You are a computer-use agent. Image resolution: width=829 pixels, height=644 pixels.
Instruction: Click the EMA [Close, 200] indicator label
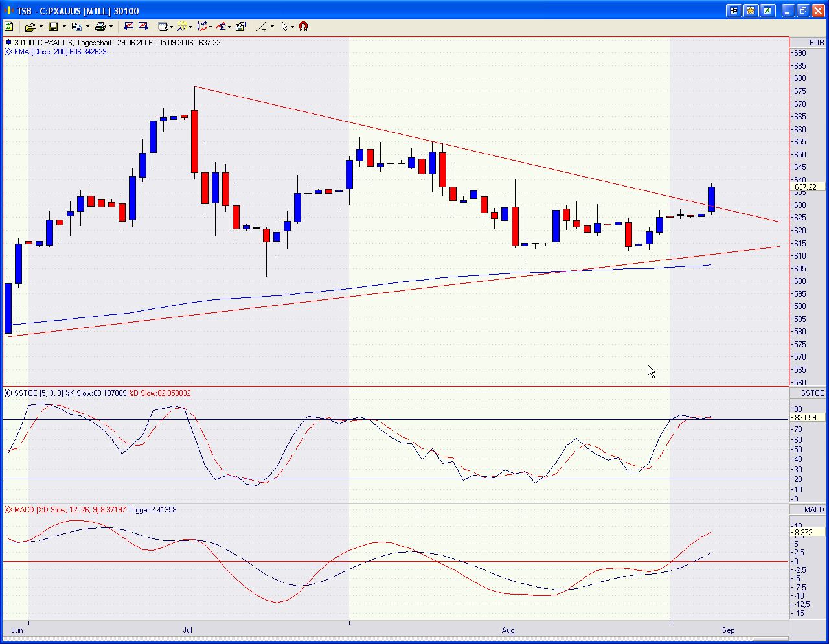point(56,52)
